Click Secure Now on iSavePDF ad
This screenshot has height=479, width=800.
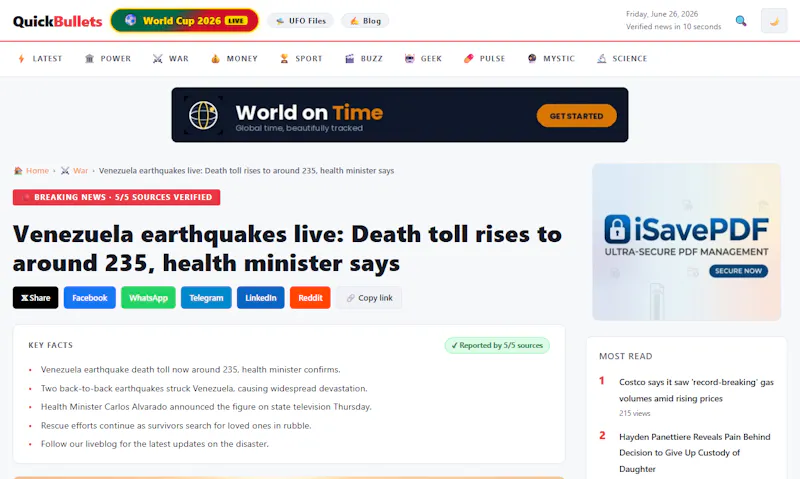738,271
